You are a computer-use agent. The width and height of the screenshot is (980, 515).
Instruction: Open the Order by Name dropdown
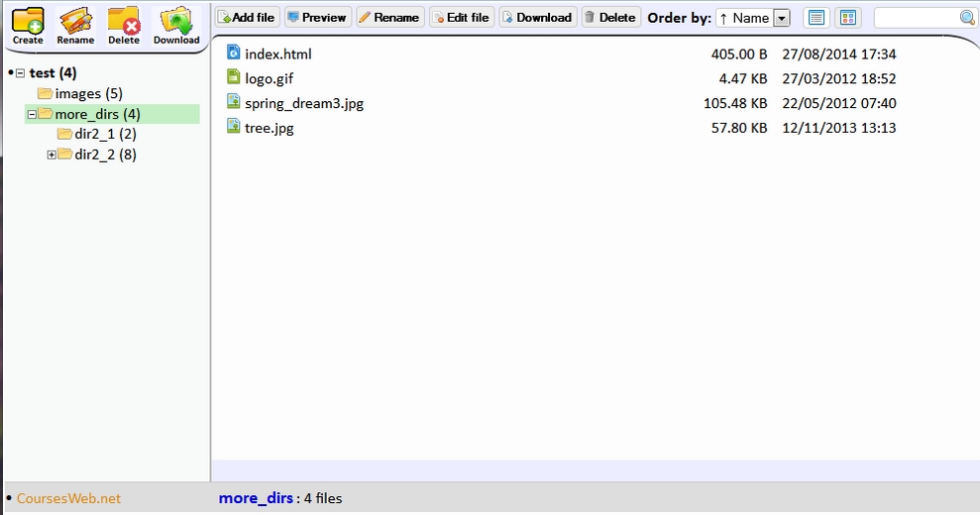tap(753, 18)
